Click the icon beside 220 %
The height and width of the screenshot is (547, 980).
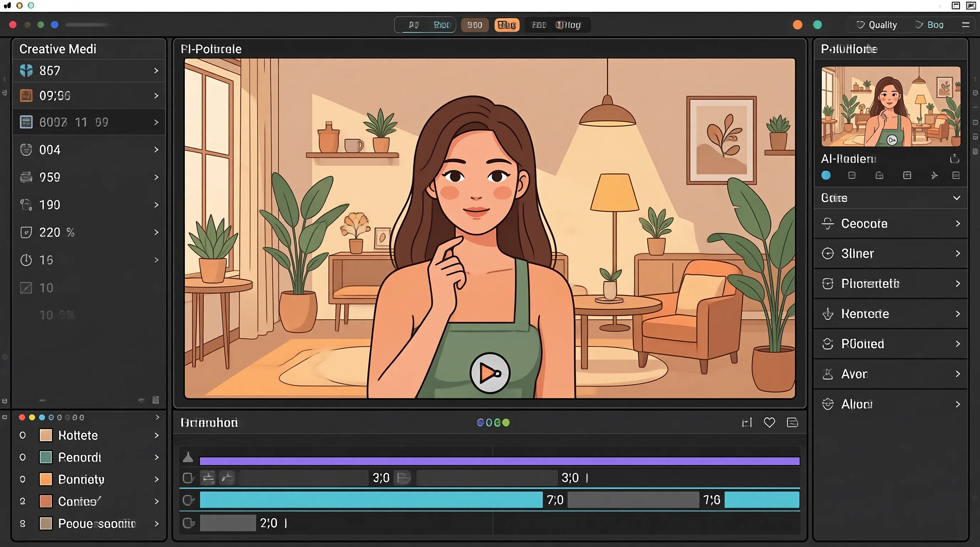(26, 233)
